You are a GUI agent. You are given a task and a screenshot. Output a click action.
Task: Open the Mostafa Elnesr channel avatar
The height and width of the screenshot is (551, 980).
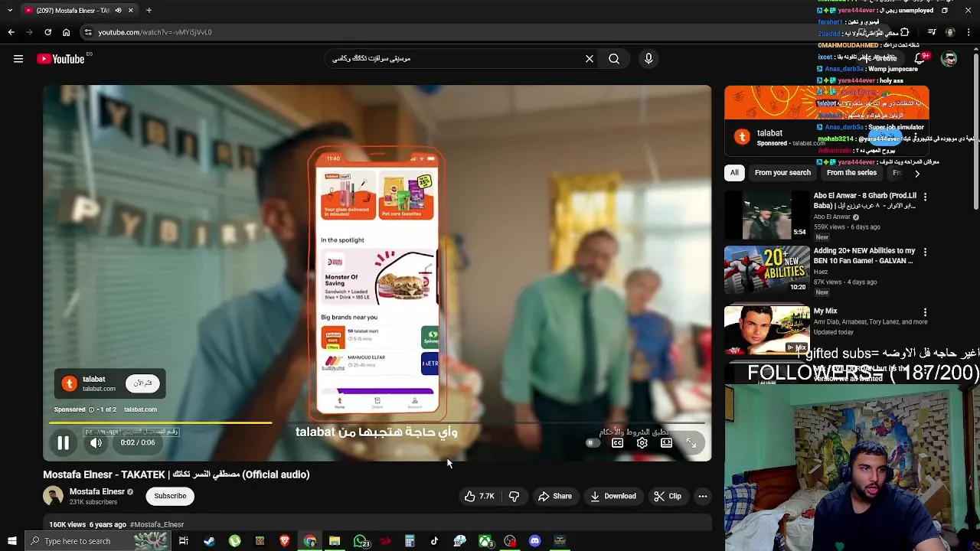click(53, 496)
